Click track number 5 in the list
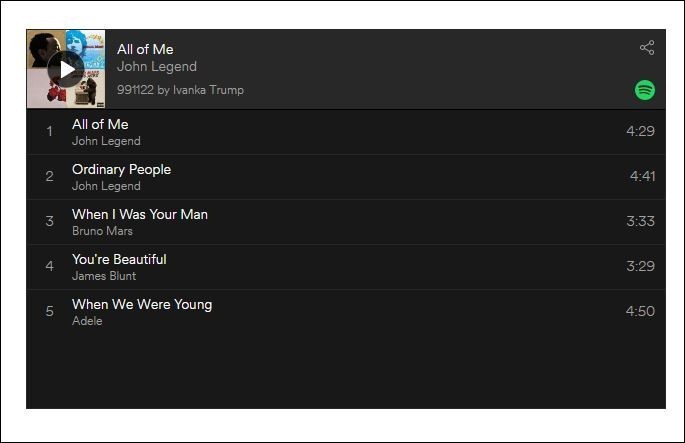This screenshot has height=443, width=685. [x=49, y=311]
